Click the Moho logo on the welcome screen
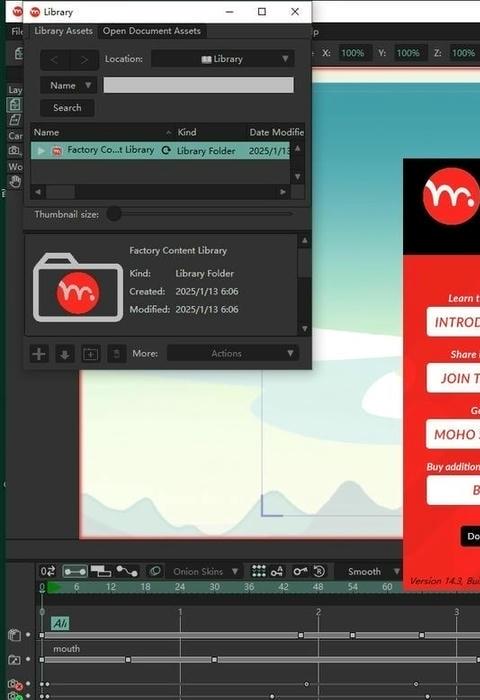The image size is (480, 700). point(451,196)
